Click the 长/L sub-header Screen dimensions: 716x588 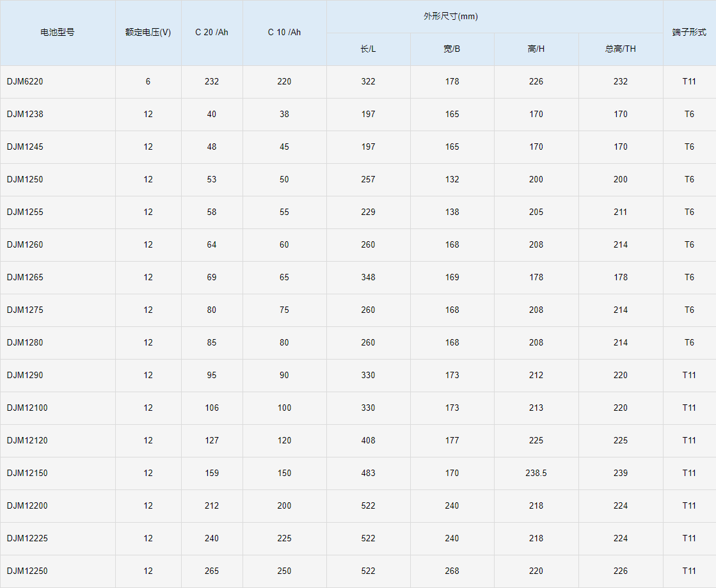click(x=368, y=49)
